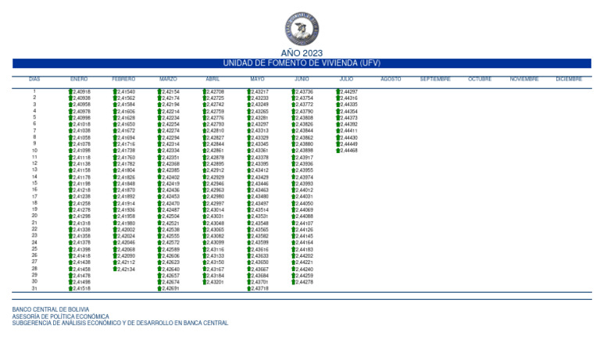Select the value 2,42134 in FEBRERO column
Screen dimensions: 600x364
point(126,269)
